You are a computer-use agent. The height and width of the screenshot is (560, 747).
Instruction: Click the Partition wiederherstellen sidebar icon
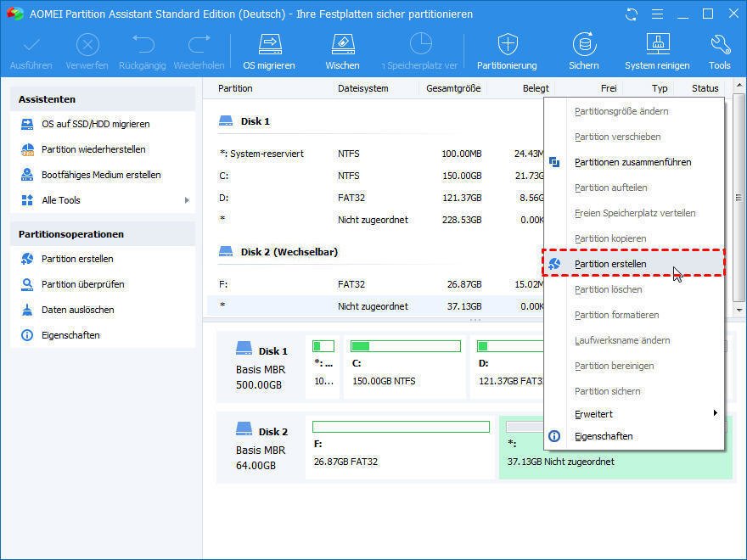(27, 149)
